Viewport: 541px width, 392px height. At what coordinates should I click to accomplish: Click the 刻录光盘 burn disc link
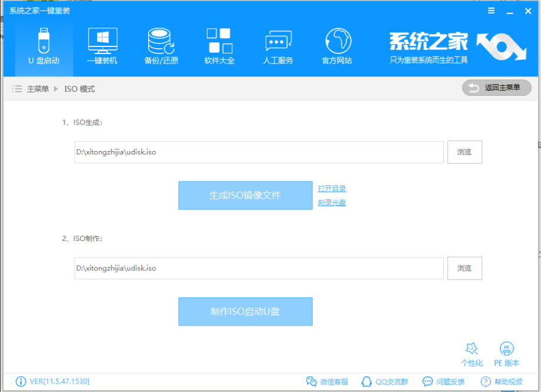(332, 203)
